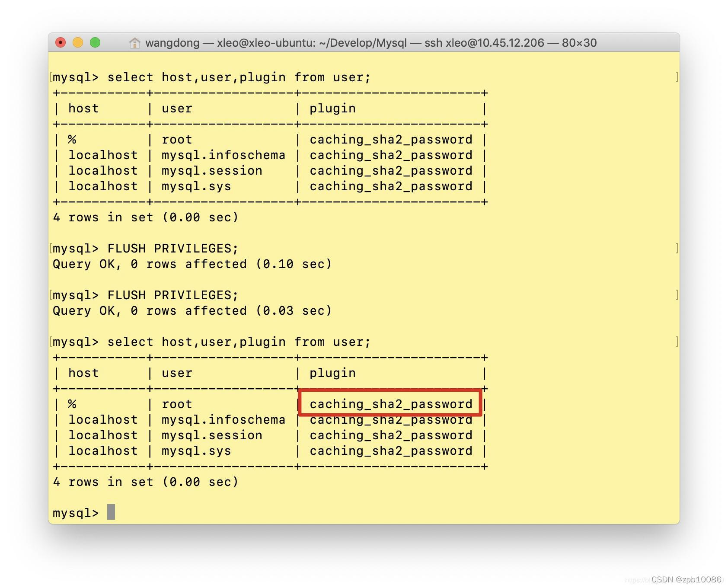The image size is (728, 588).
Task: Click root's caching_sha2_password in first table
Action: 391,140
